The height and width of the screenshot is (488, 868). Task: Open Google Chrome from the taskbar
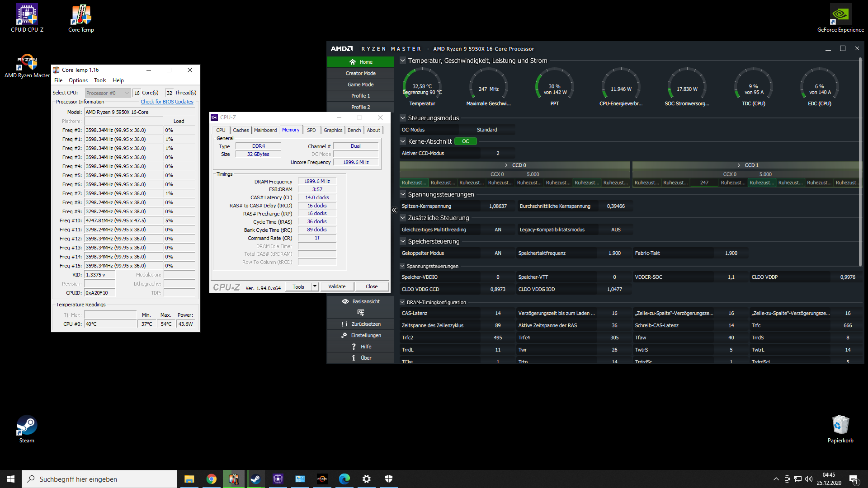(x=211, y=479)
